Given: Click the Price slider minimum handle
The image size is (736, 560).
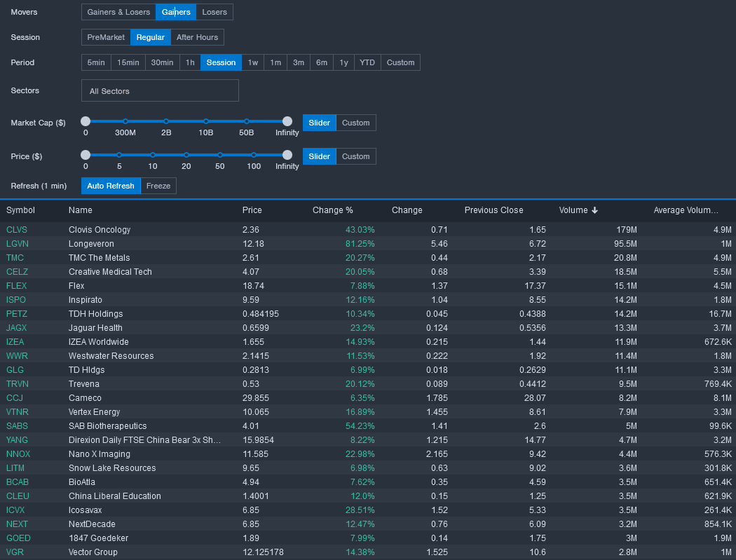Looking at the screenshot, I should pyautogui.click(x=86, y=155).
